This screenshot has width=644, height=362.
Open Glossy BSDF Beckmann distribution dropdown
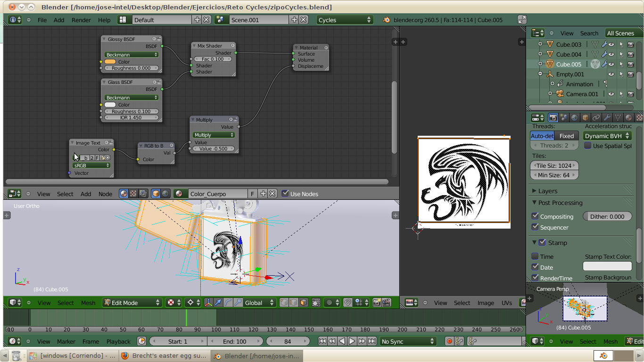[x=132, y=55]
